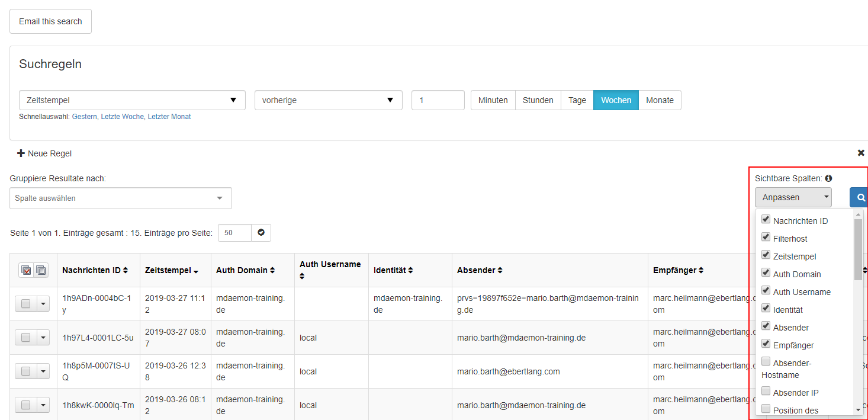868x420 pixels.
Task: Collapse the Anpassen columns dropdown
Action: click(x=793, y=197)
